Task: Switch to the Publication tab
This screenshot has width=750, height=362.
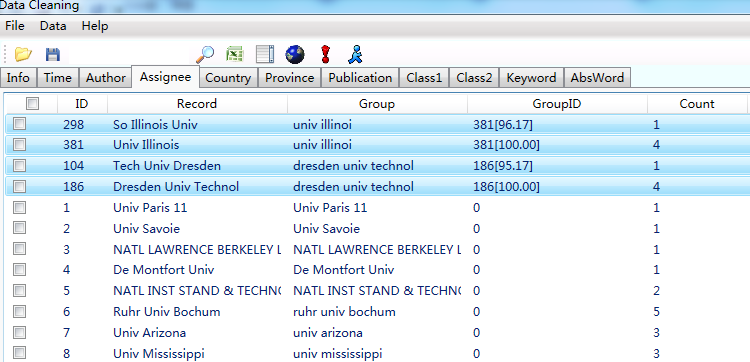Action: point(360,77)
